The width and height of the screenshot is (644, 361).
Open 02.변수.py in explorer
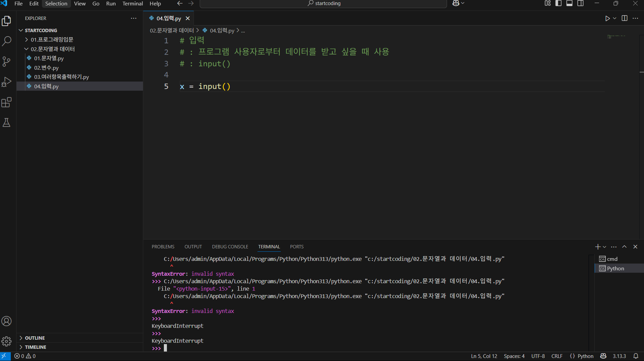pyautogui.click(x=80, y=68)
